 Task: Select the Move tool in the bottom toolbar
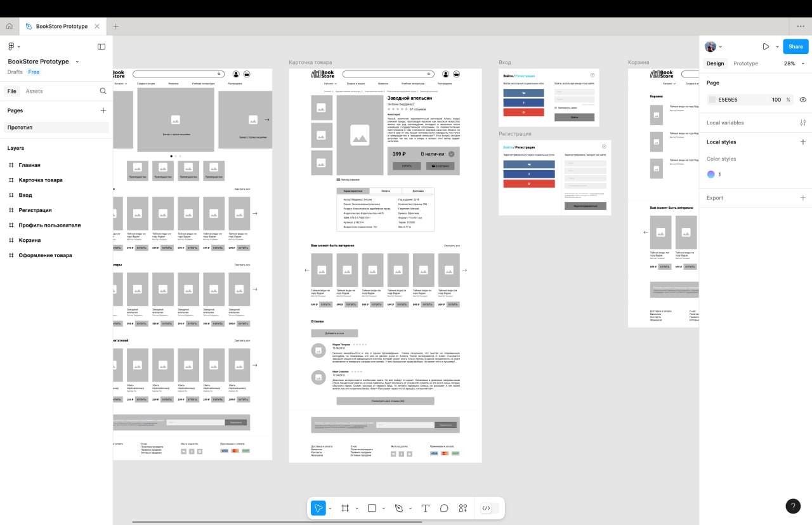tap(318, 508)
